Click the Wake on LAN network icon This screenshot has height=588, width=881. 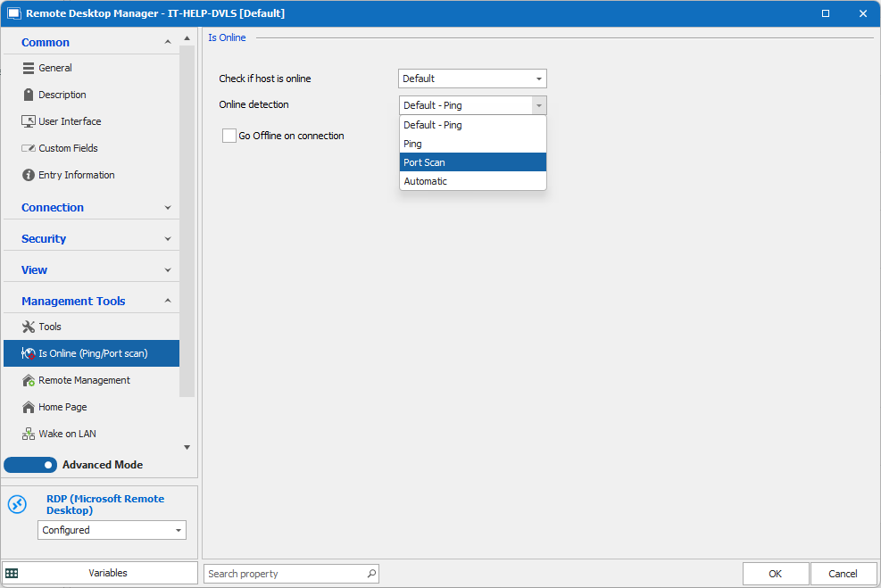point(29,434)
